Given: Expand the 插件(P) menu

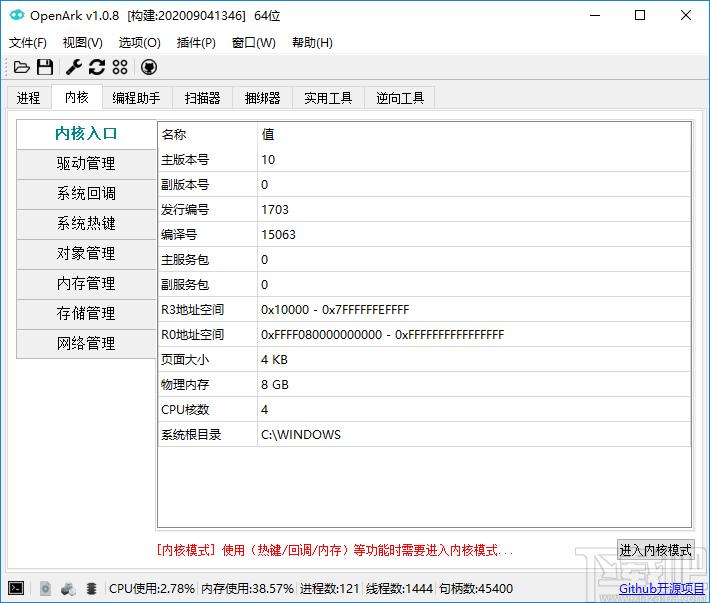Looking at the screenshot, I should point(196,43).
